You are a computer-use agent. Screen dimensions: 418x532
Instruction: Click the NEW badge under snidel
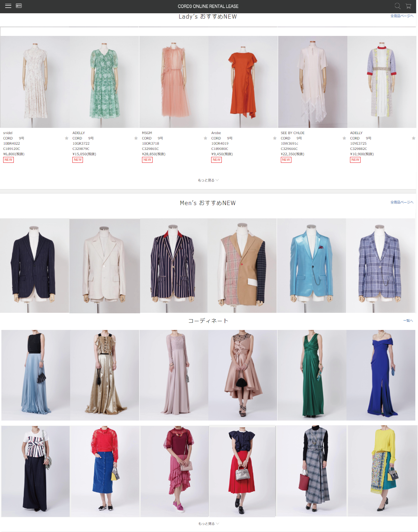pyautogui.click(x=8, y=160)
